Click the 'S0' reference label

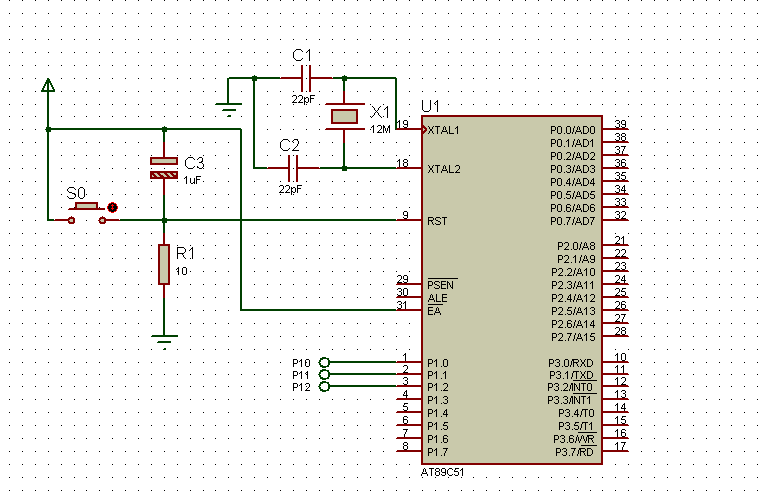pyautogui.click(x=76, y=193)
